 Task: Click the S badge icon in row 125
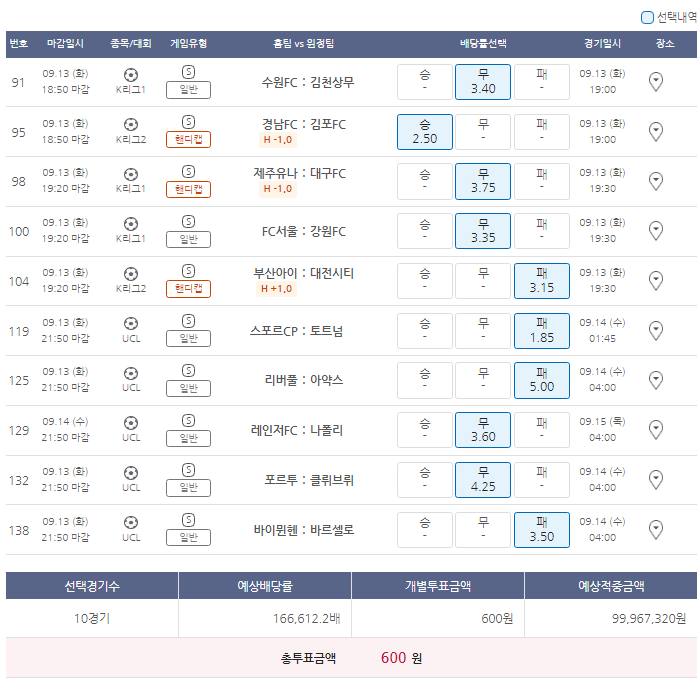[188, 370]
